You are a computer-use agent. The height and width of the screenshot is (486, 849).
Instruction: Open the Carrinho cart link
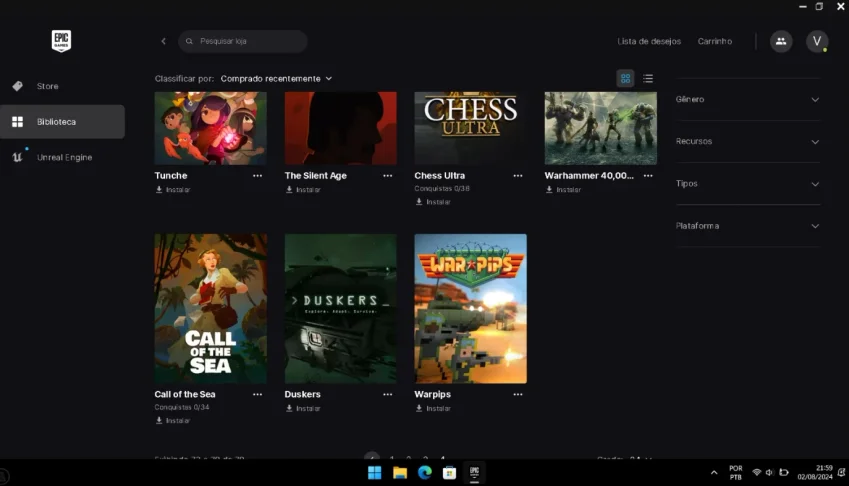(715, 41)
